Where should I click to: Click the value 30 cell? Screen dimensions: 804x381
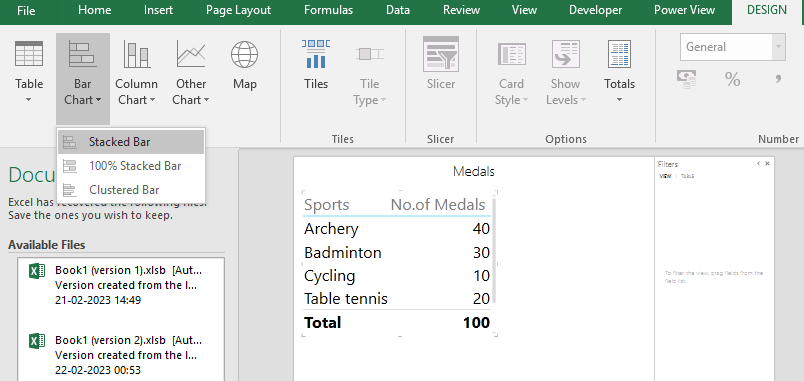(x=481, y=252)
